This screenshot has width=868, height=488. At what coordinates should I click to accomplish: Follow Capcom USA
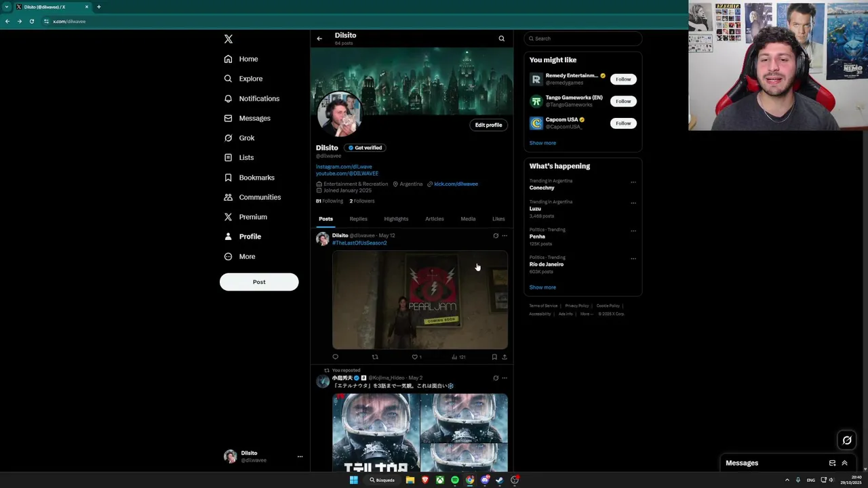[x=623, y=123]
